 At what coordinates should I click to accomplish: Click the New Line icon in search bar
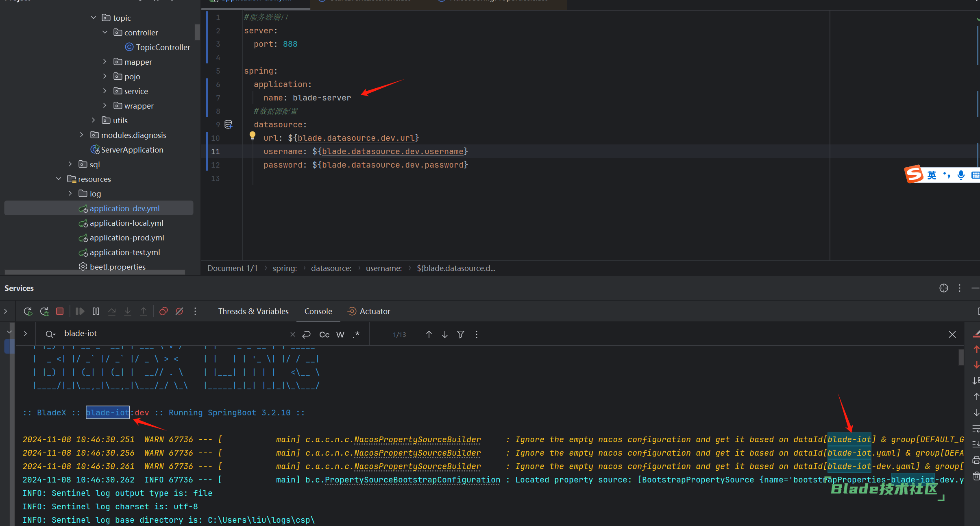(307, 334)
